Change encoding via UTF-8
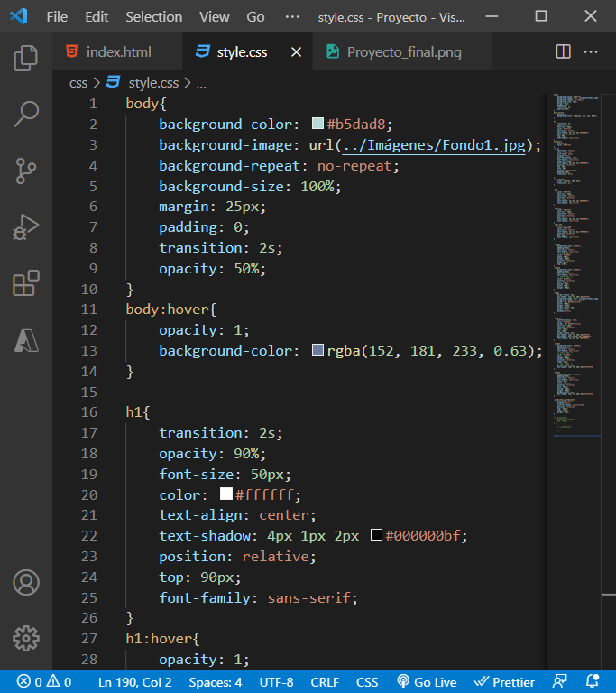The width and height of the screenshot is (616, 693). [x=276, y=682]
